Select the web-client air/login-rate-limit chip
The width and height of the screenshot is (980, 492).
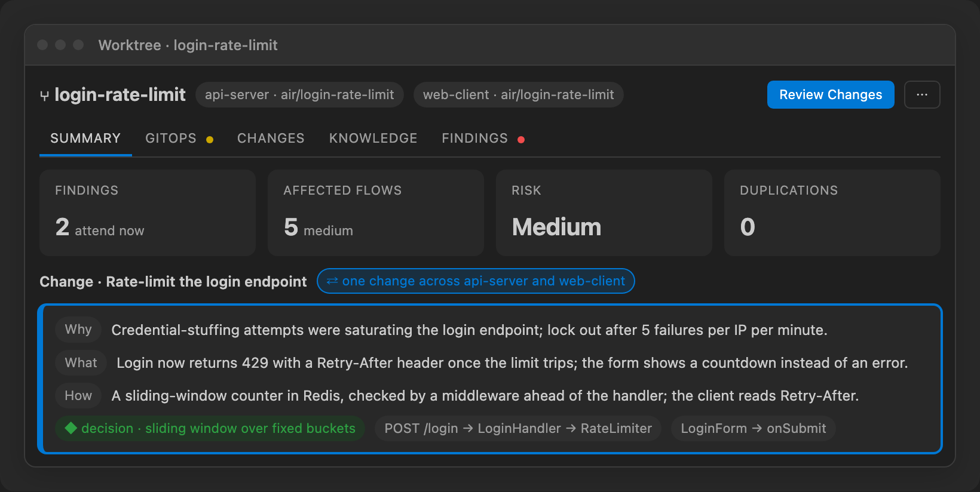pyautogui.click(x=519, y=95)
